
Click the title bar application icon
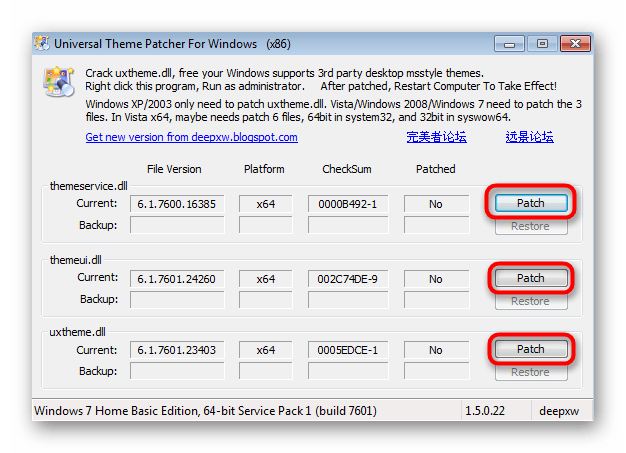(42, 43)
